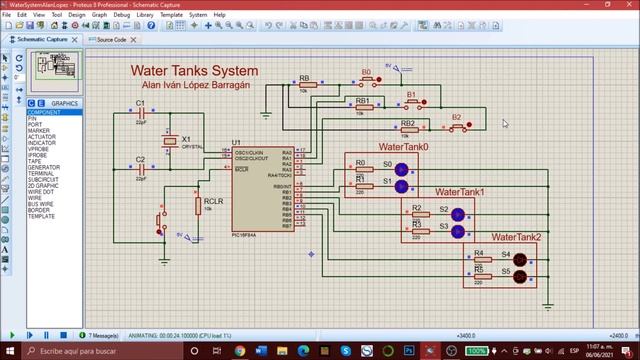Select the 2D Box drawing tool
640x360 pixels.
(x=5, y=210)
